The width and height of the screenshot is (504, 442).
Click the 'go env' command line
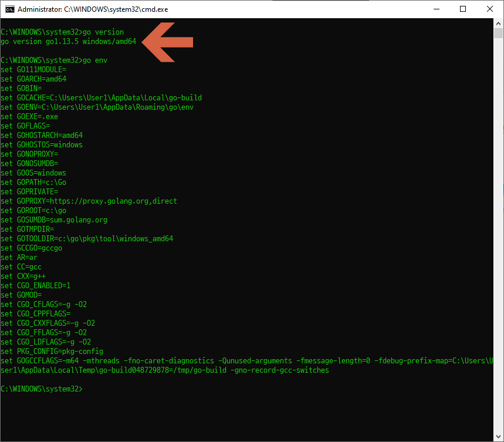(x=54, y=60)
